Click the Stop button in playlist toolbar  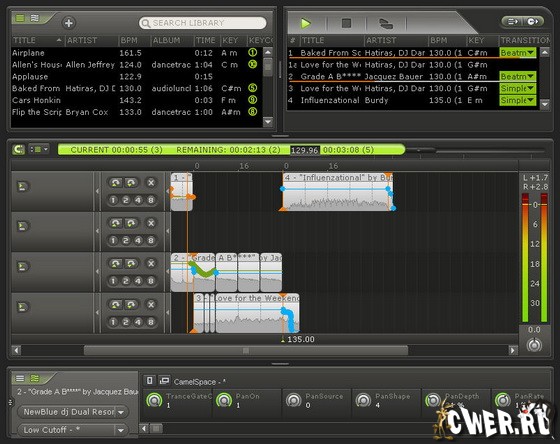(x=346, y=24)
